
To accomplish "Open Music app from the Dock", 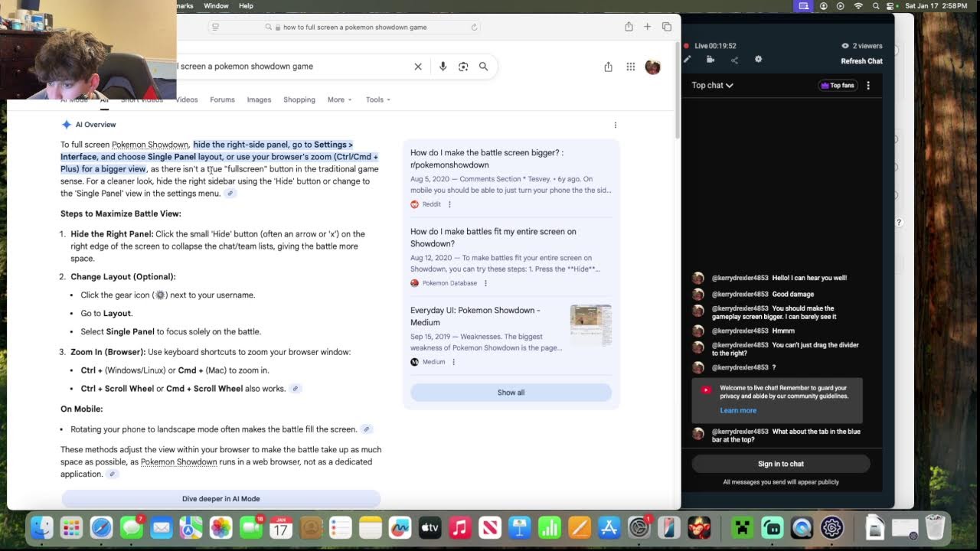I will click(459, 527).
